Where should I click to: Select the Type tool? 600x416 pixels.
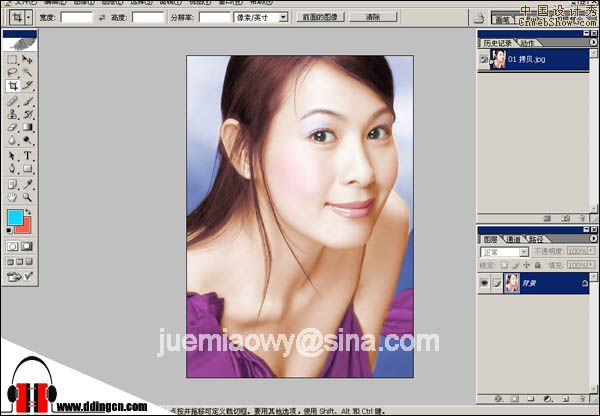27,155
